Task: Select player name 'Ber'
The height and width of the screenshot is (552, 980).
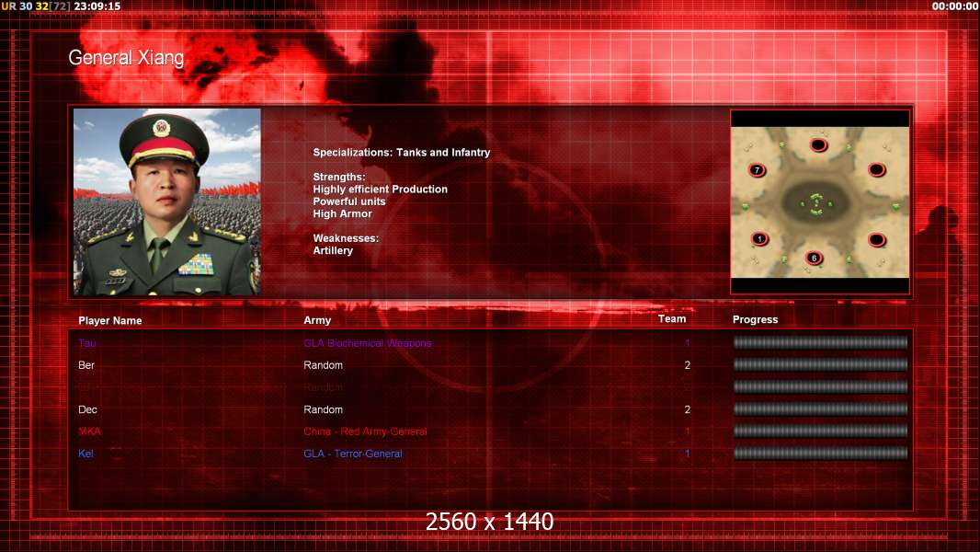Action: [x=86, y=365]
